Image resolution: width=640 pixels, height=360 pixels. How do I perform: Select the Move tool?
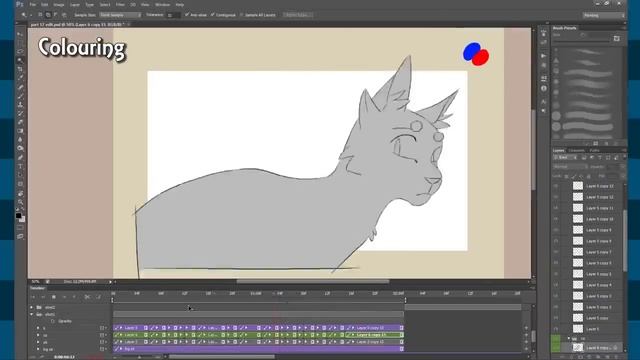[x=20, y=34]
